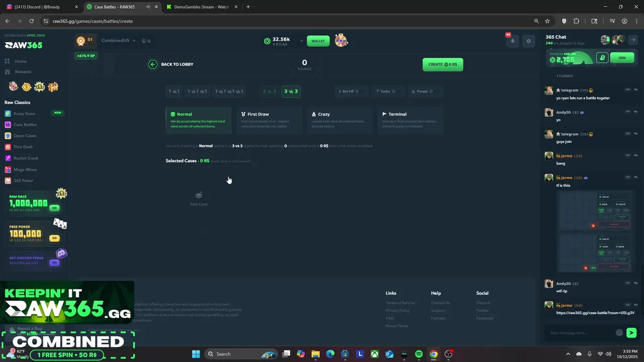Open Krazy Keno game
The height and width of the screenshot is (362, 644).
(24, 114)
